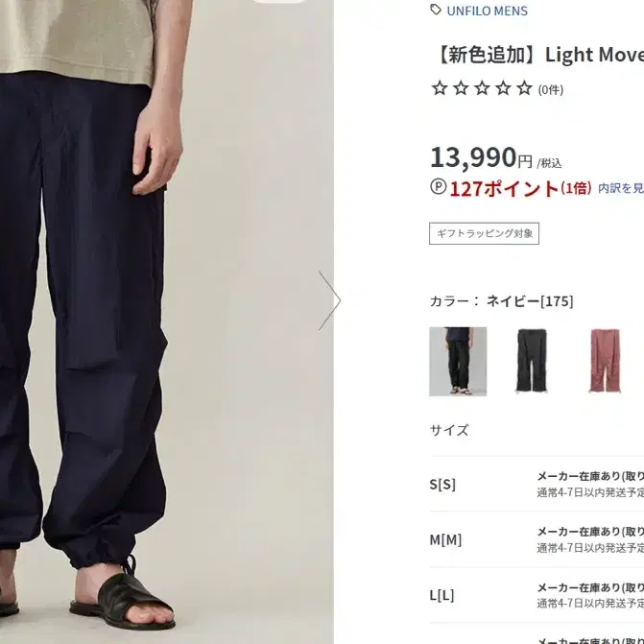The width and height of the screenshot is (644, 644).
Task: Select the pink pants color thumbnail
Action: pyautogui.click(x=605, y=362)
